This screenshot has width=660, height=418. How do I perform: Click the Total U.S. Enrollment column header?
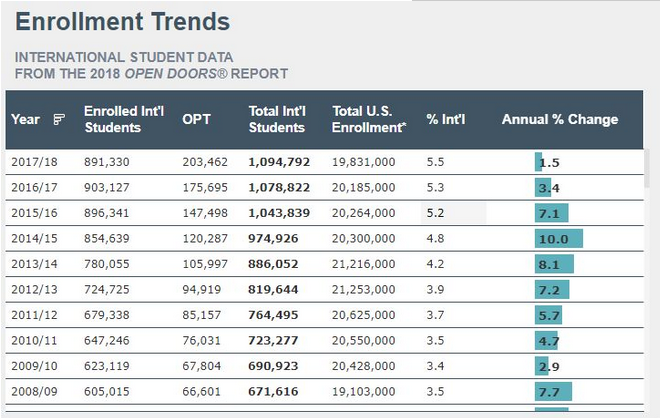pyautogui.click(x=369, y=120)
